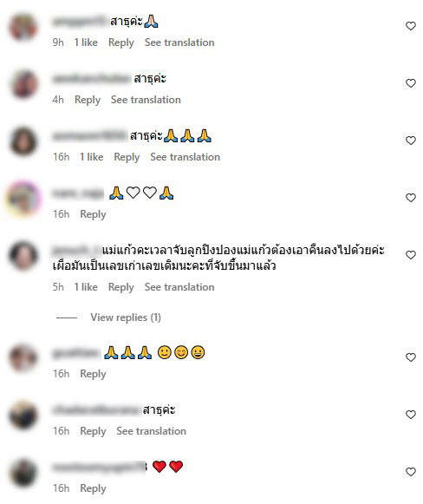Open profile picture of first commenter
Screen dimensions: 423x504
(23, 26)
